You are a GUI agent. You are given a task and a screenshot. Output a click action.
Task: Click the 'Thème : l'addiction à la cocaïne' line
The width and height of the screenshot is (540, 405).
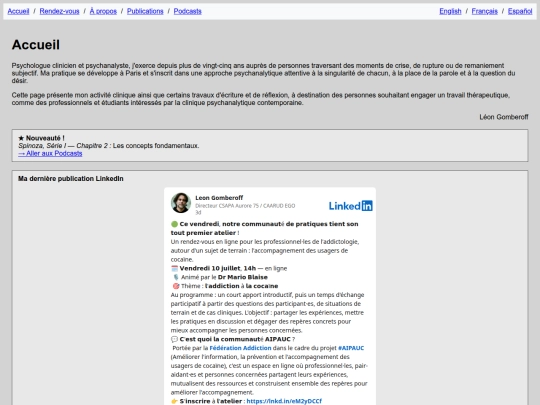pos(229,286)
